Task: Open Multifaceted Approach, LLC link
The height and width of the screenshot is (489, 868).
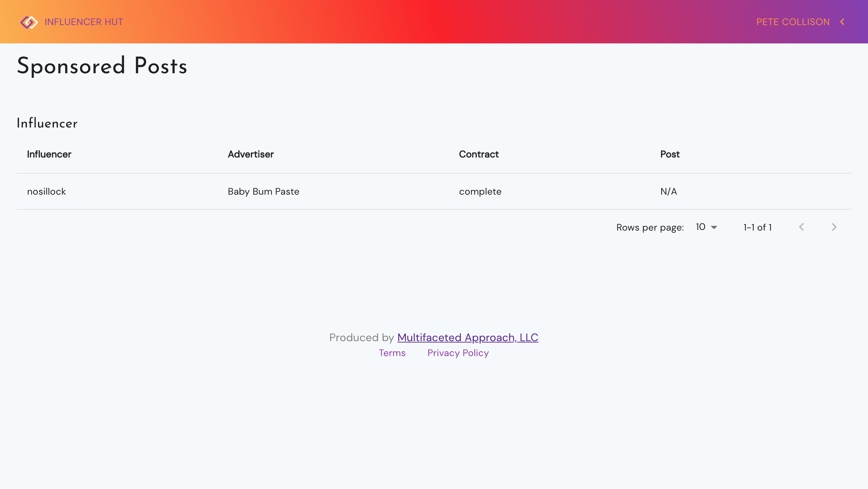Action: tap(468, 337)
